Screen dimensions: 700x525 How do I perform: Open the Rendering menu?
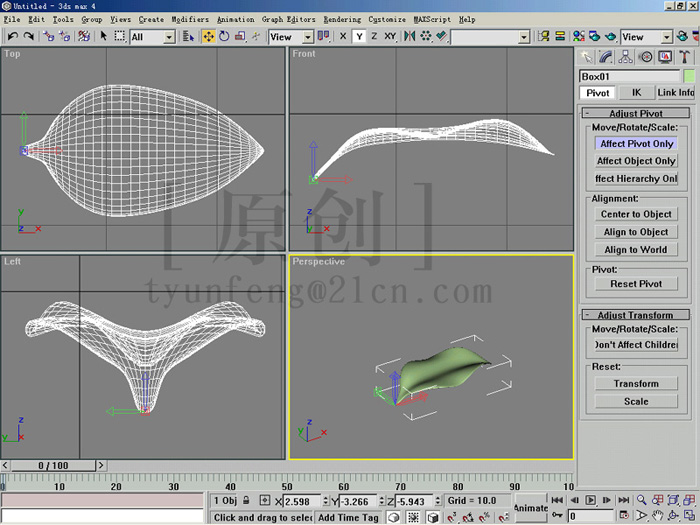coord(342,19)
